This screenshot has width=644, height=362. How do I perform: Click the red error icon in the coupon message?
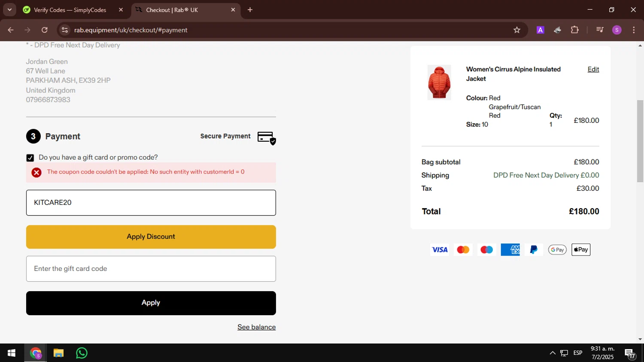(36, 172)
